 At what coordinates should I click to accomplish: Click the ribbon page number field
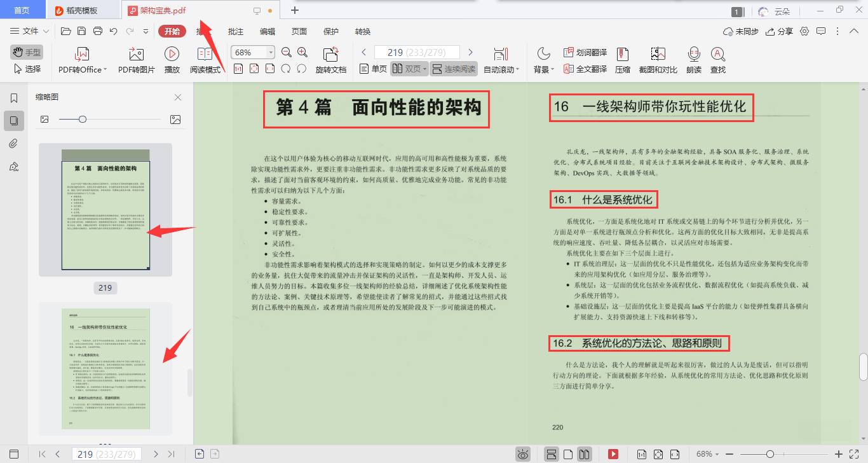coord(417,52)
